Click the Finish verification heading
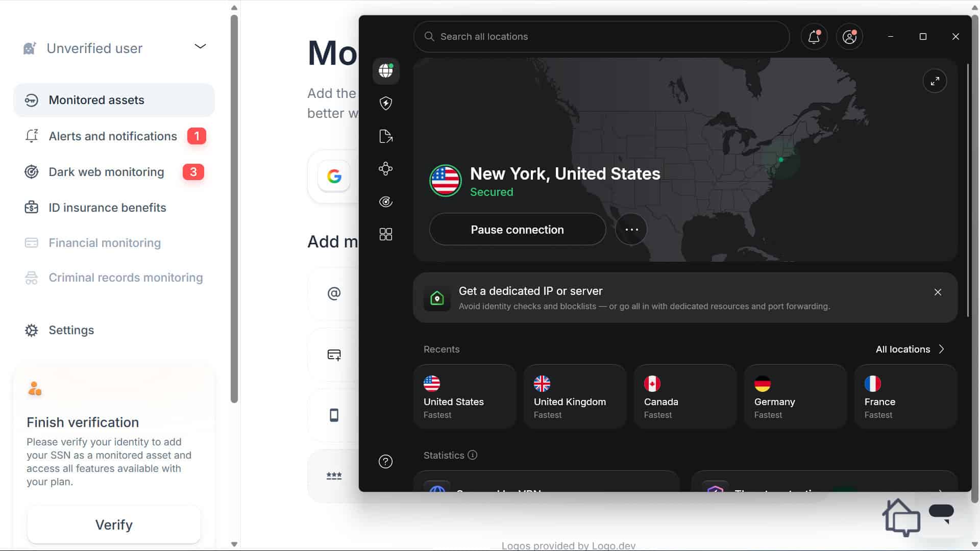The image size is (980, 551). (x=83, y=422)
